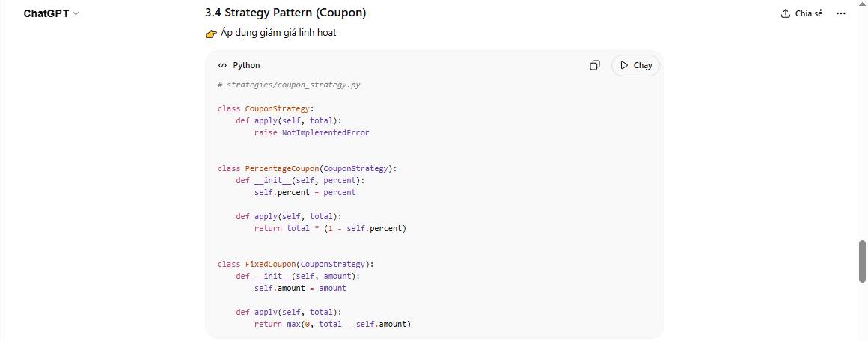Click the coupon_strategy.py comment line

pyautogui.click(x=289, y=85)
